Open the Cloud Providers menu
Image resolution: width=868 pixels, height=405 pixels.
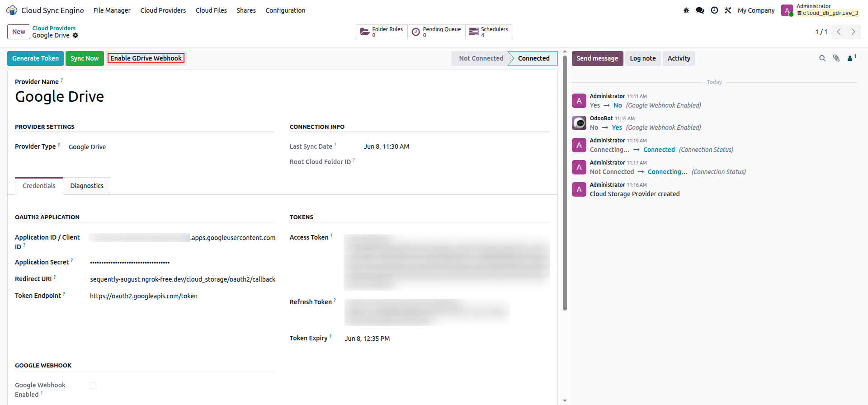pos(163,10)
